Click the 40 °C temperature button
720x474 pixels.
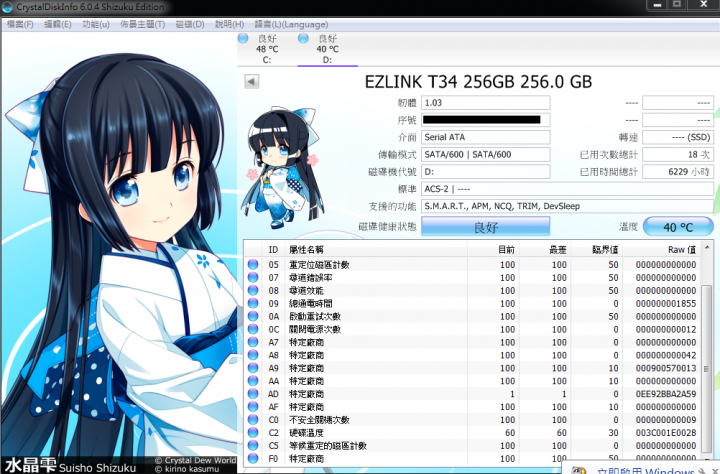point(678,227)
